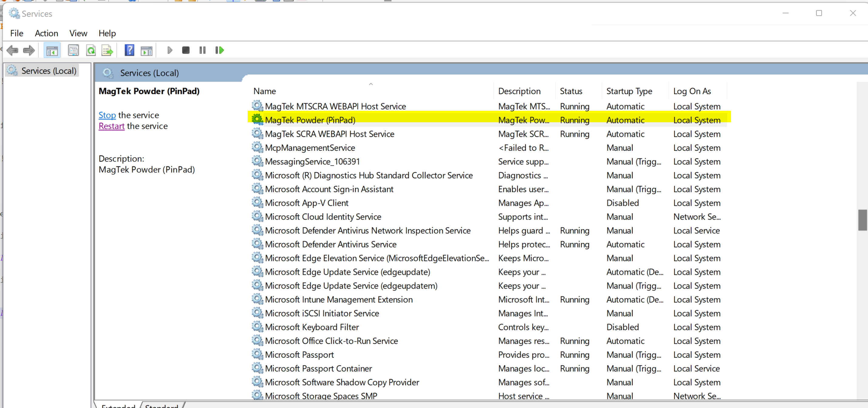Screen dimensions: 868x408
Task: Click the Export List toolbar icon
Action: click(107, 51)
